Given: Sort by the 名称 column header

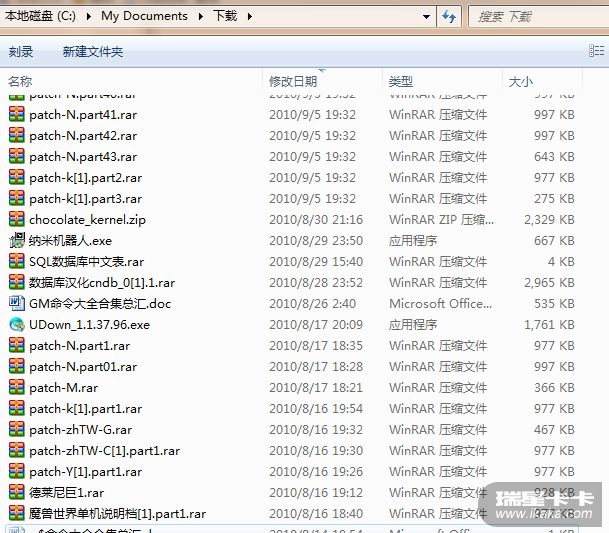Looking at the screenshot, I should tap(20, 82).
